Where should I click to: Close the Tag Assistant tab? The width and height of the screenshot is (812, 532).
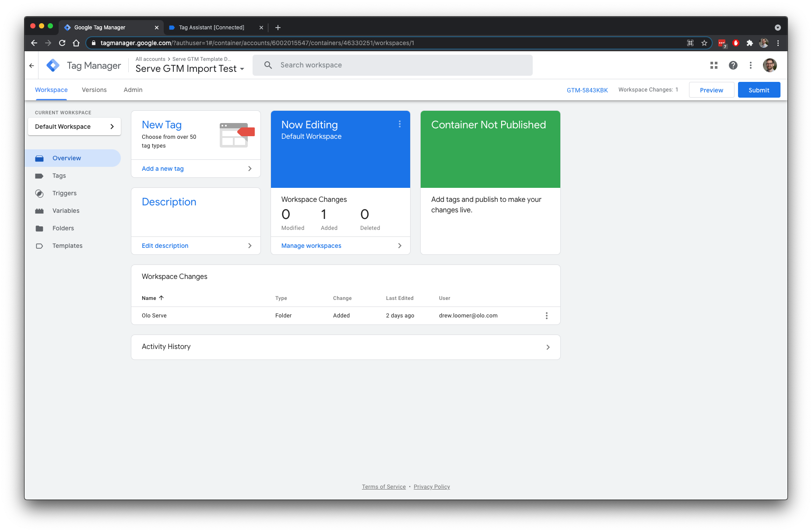pos(261,28)
